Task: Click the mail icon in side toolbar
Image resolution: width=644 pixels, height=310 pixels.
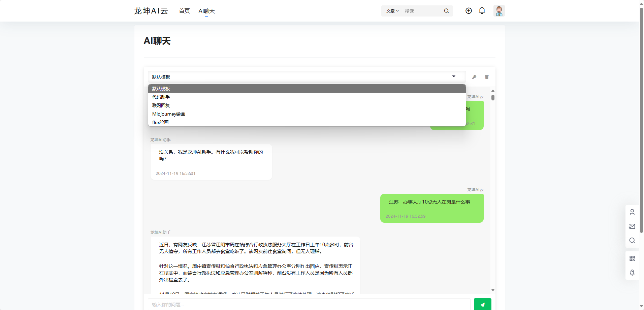Action: [x=632, y=226]
